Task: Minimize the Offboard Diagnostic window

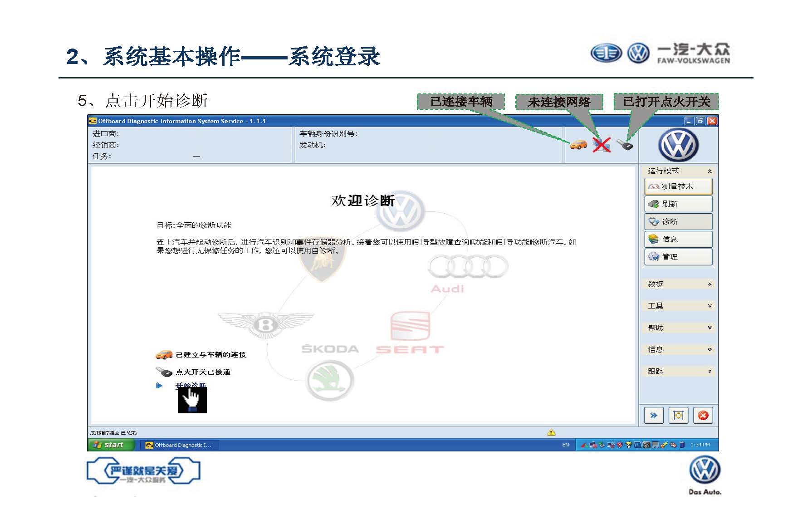Action: [689, 121]
